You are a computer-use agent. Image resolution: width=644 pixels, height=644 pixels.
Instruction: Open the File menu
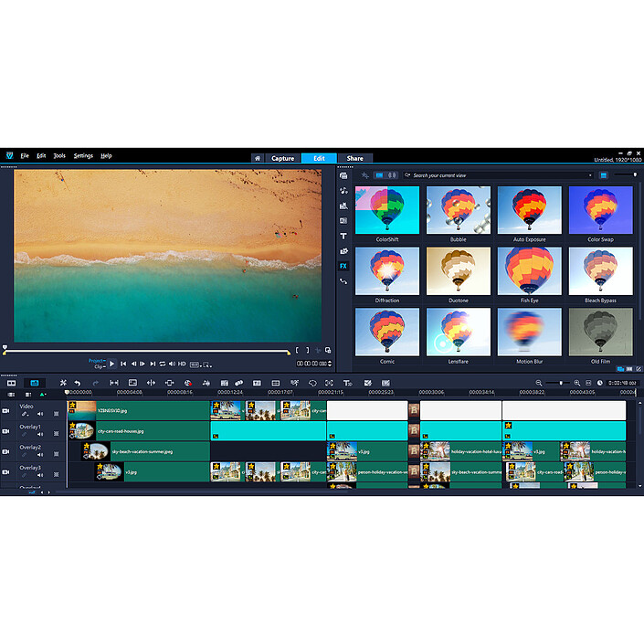click(x=25, y=156)
